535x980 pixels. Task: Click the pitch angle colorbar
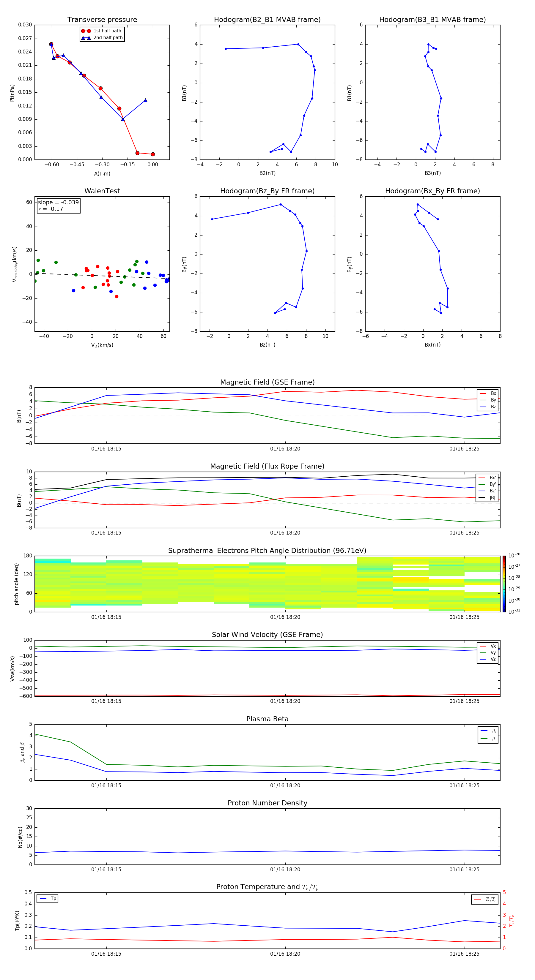pyautogui.click(x=504, y=584)
